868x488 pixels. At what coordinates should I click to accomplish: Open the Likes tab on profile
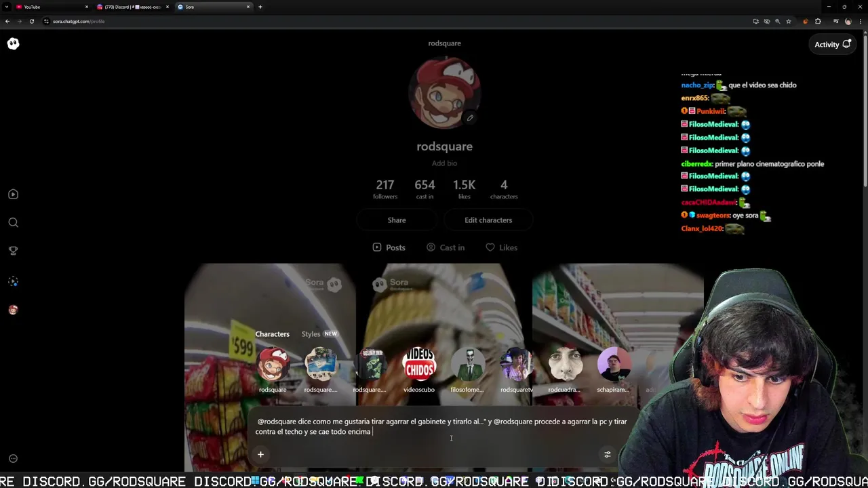pos(501,247)
